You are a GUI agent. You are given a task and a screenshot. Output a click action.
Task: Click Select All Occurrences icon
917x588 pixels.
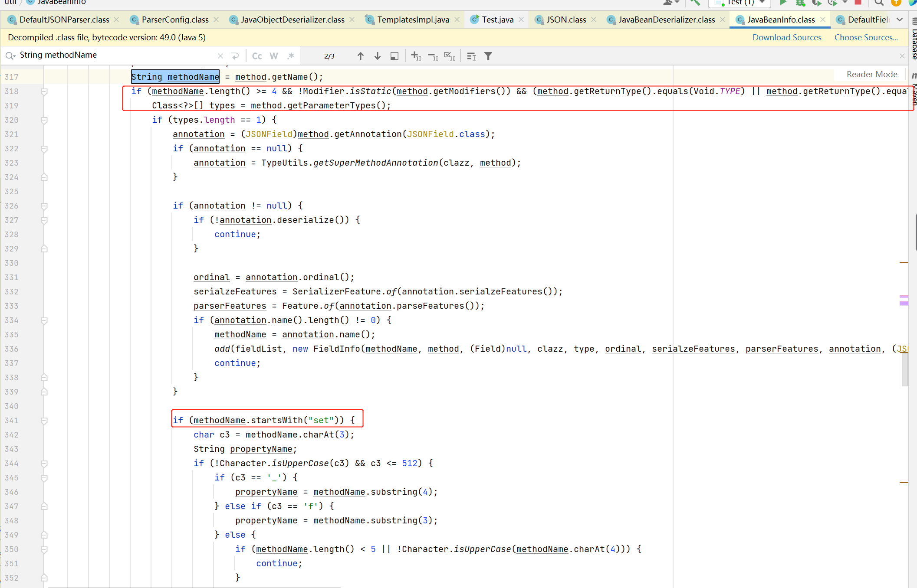450,56
